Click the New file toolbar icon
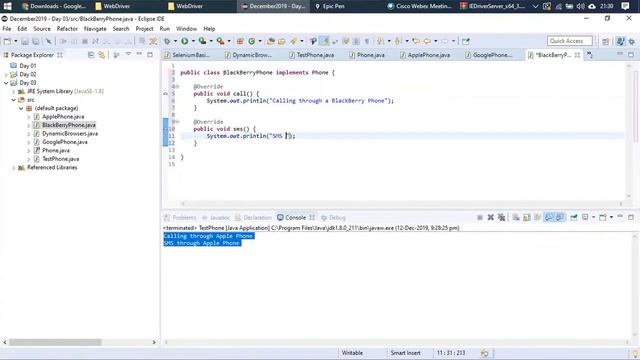Image resolution: width=640 pixels, height=360 pixels. [7, 41]
